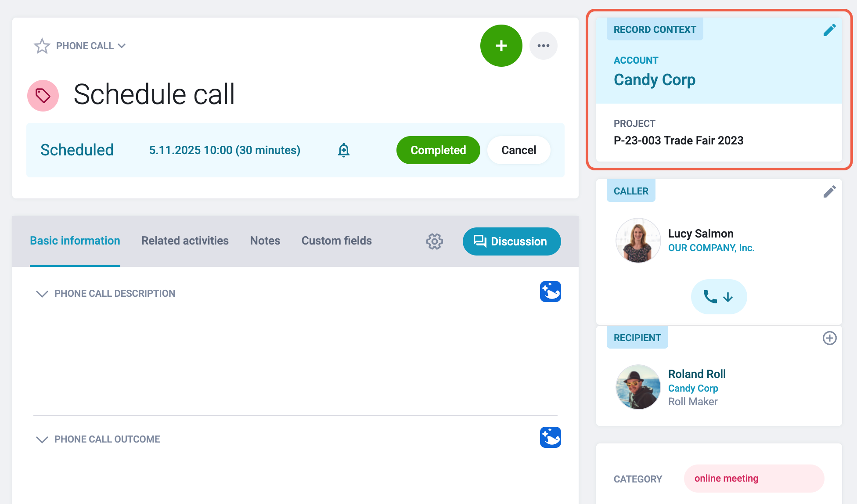Click the CATEGORY label
The height and width of the screenshot is (504, 857).
pos(637,479)
